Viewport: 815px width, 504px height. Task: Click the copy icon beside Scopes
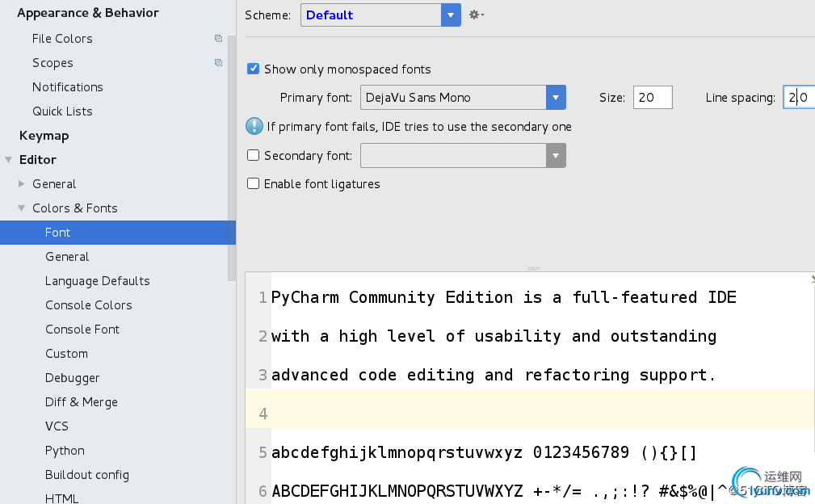(218, 62)
